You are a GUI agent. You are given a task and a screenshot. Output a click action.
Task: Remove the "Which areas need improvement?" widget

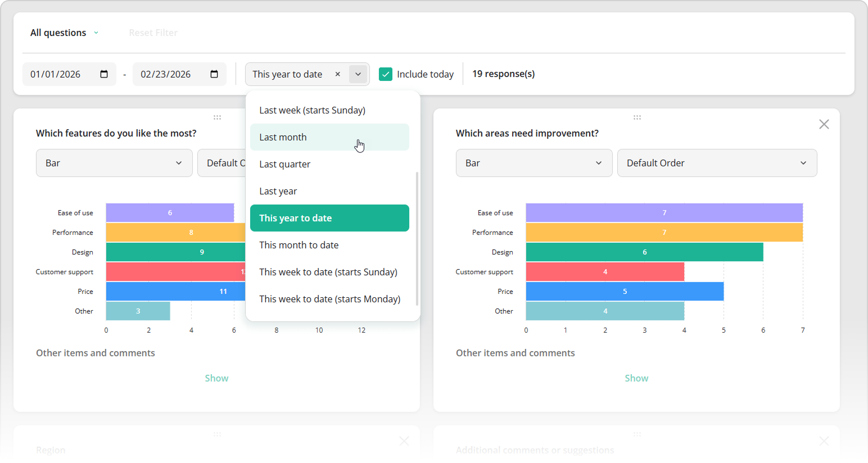[x=824, y=124]
